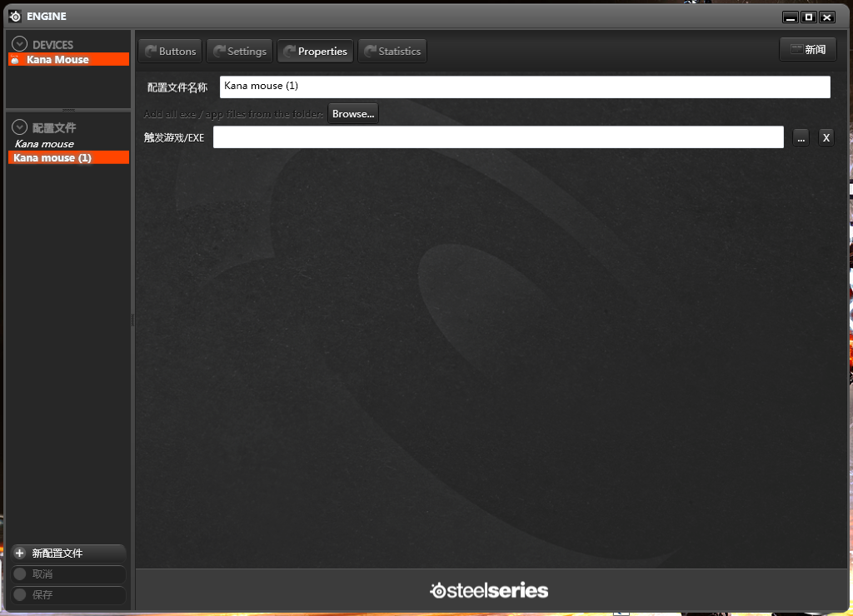Image resolution: width=853 pixels, height=616 pixels.
Task: Select the Properties tab
Action: click(x=315, y=51)
